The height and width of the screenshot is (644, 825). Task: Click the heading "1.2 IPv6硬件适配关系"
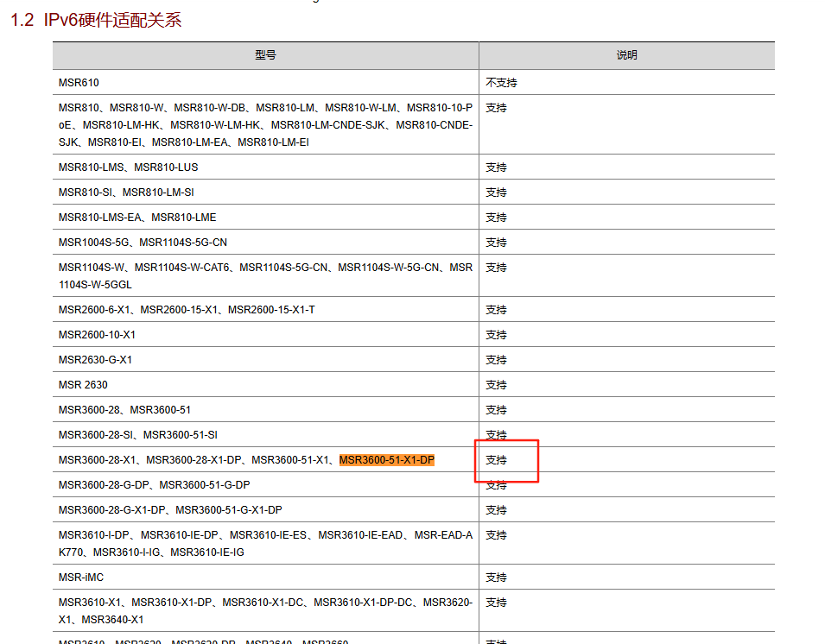click(96, 20)
